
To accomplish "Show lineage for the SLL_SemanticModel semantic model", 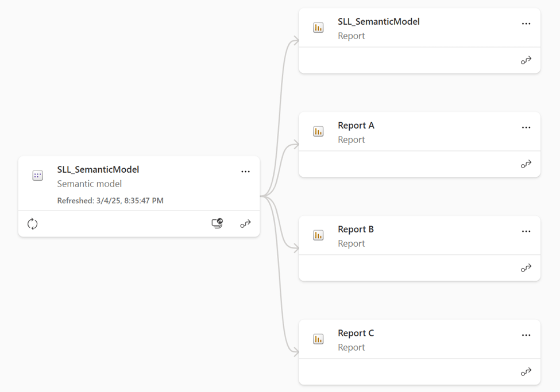I will (x=245, y=224).
